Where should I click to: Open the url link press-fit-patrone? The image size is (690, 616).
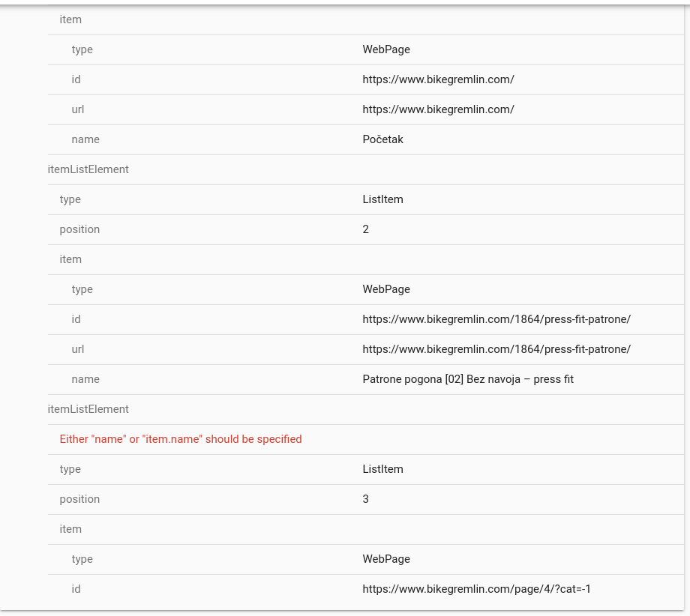[496, 349]
